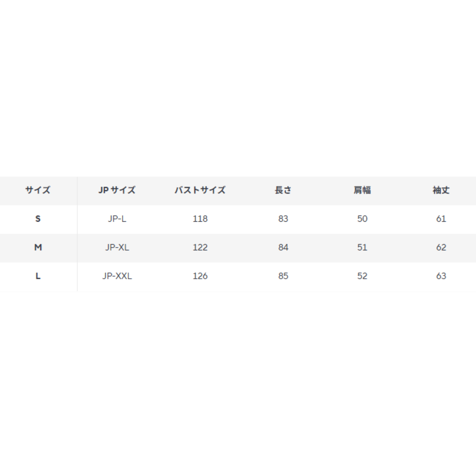Click bust size value 122
The image size is (476, 476).
point(200,247)
